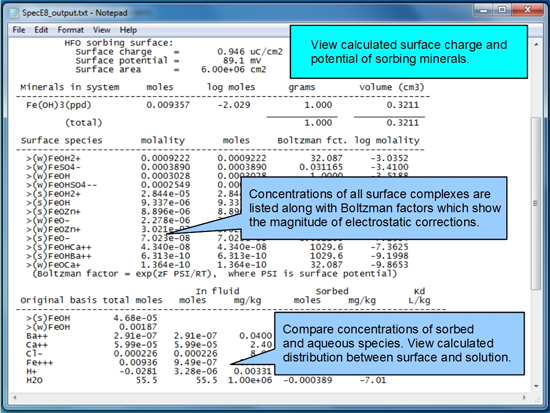Screen dimensions: 550x413
Task: Click the H+ basis row
Action: click(149, 371)
